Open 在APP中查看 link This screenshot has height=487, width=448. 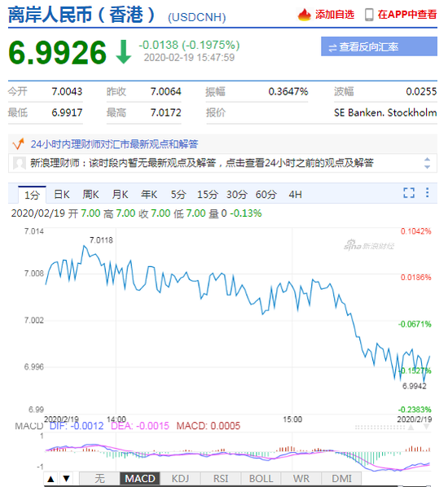tap(407, 15)
